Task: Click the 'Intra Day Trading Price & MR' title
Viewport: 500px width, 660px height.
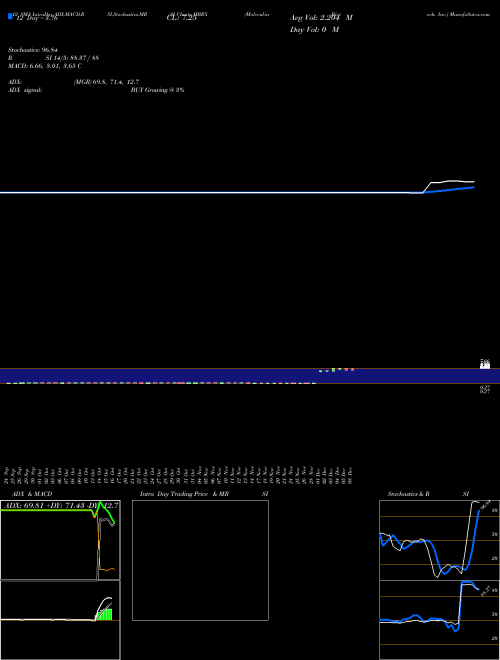Action: [184, 494]
